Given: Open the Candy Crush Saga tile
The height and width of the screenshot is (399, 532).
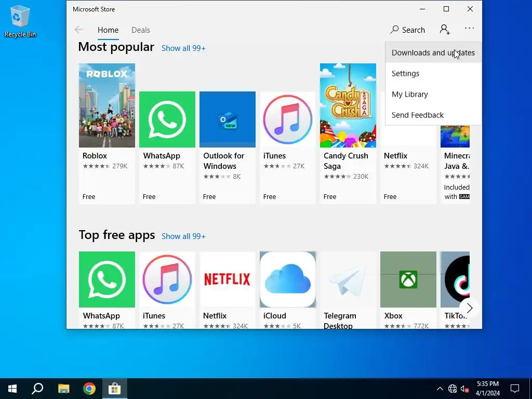Looking at the screenshot, I should 348,105.
